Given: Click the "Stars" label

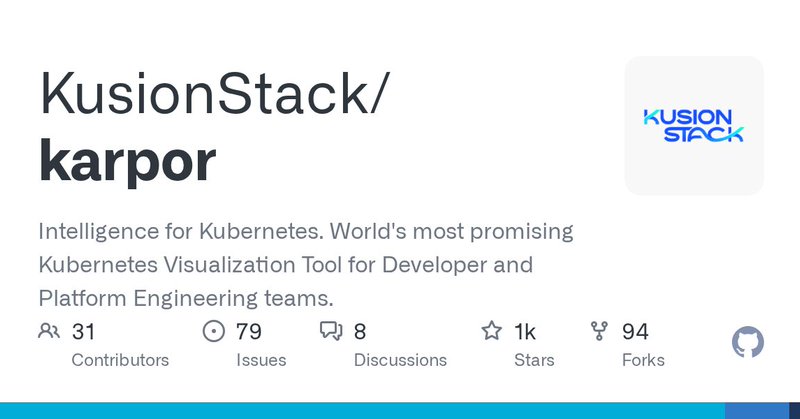Looking at the screenshot, I should (534, 360).
